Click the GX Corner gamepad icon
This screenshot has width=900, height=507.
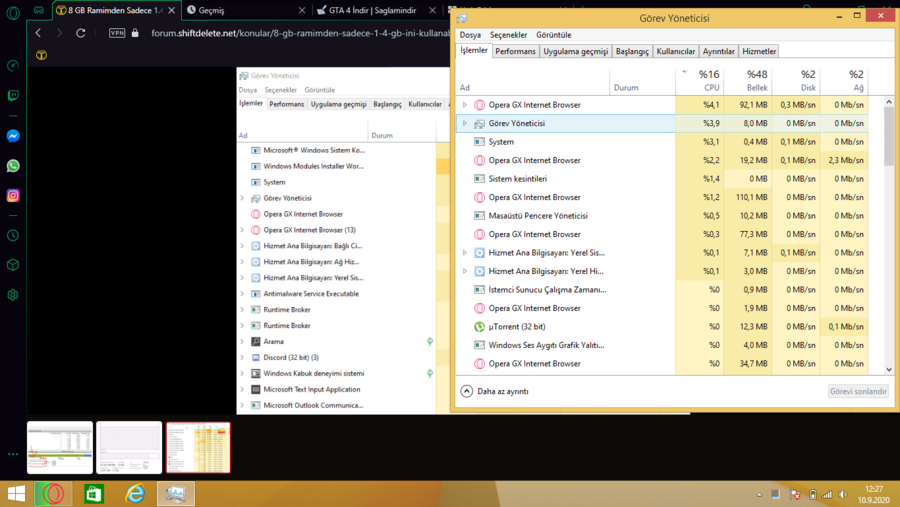pos(38,10)
